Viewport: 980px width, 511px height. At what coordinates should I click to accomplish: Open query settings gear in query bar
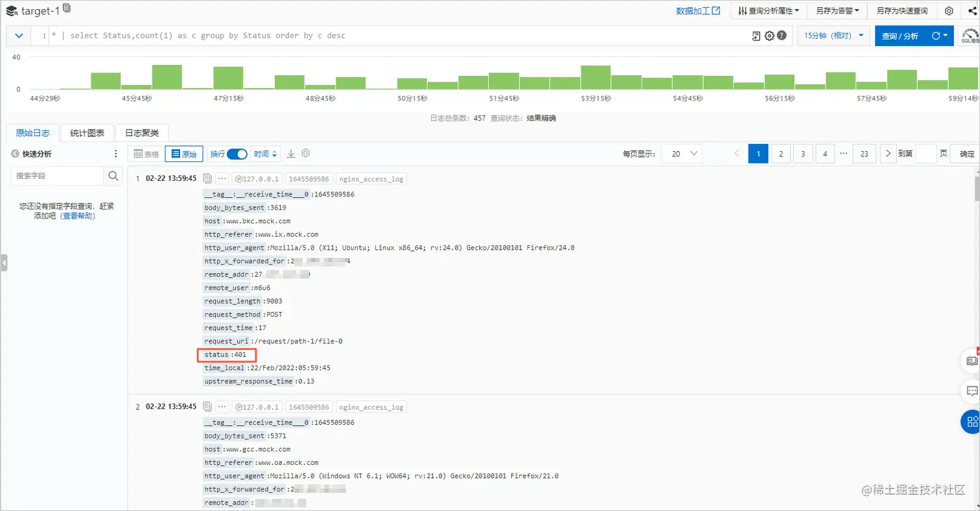pyautogui.click(x=769, y=36)
